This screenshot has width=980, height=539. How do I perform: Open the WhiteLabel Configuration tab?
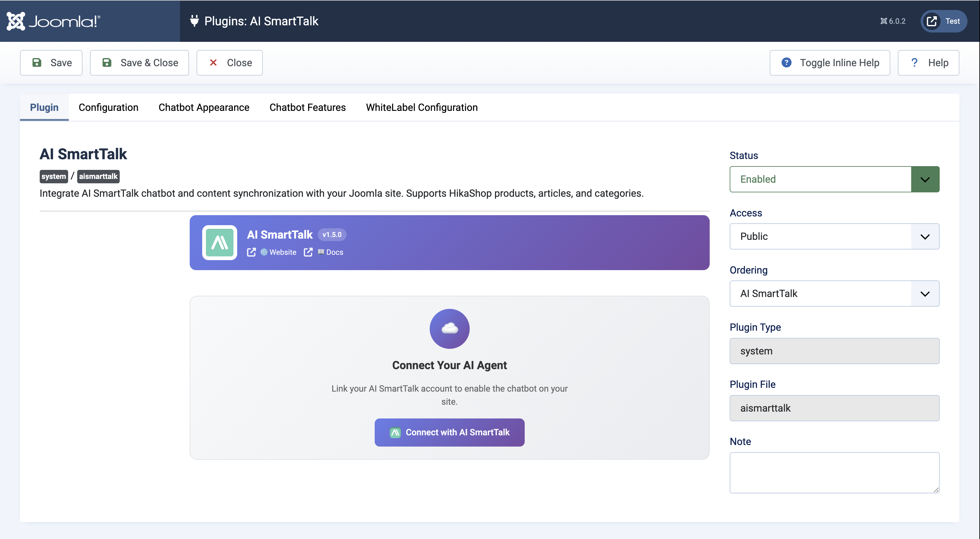coord(422,107)
